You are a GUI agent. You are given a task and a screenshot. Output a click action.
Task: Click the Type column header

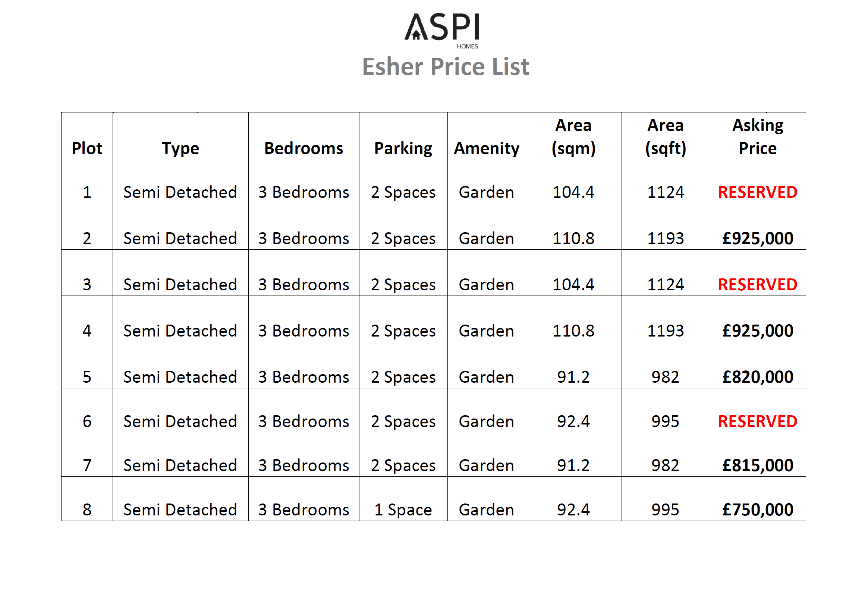pyautogui.click(x=180, y=148)
